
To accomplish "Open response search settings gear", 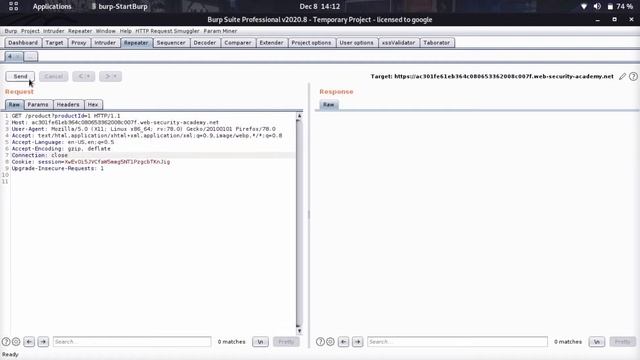I will click(330, 342).
